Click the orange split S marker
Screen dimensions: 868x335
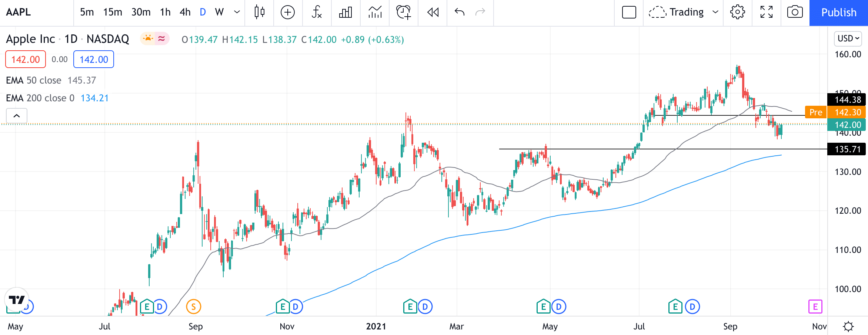(x=193, y=307)
